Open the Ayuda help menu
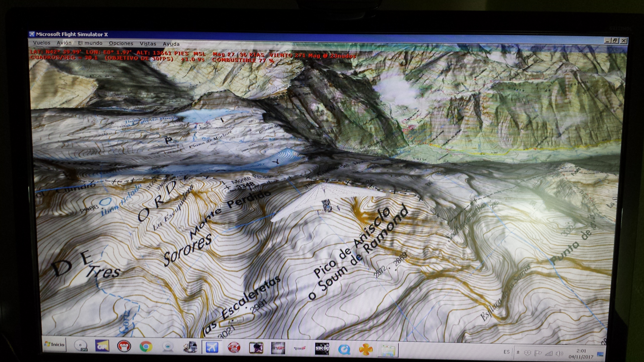The width and height of the screenshot is (644, 362). coord(171,44)
